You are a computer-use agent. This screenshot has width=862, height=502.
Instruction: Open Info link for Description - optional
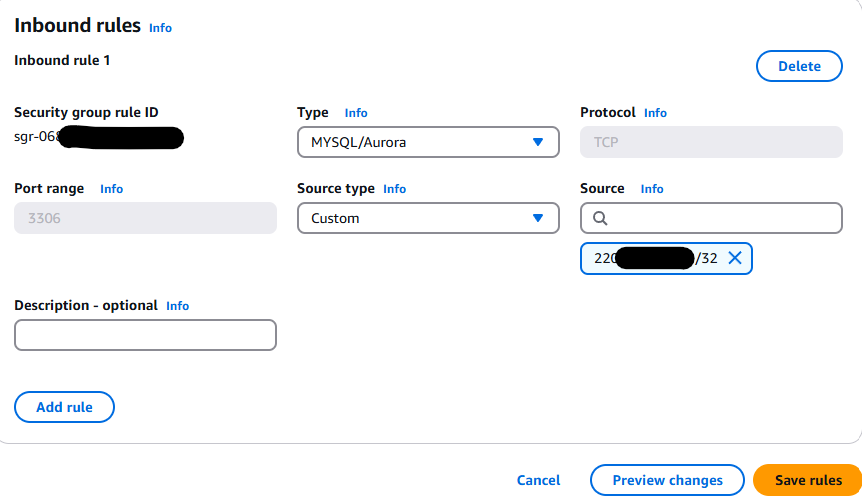(x=177, y=306)
